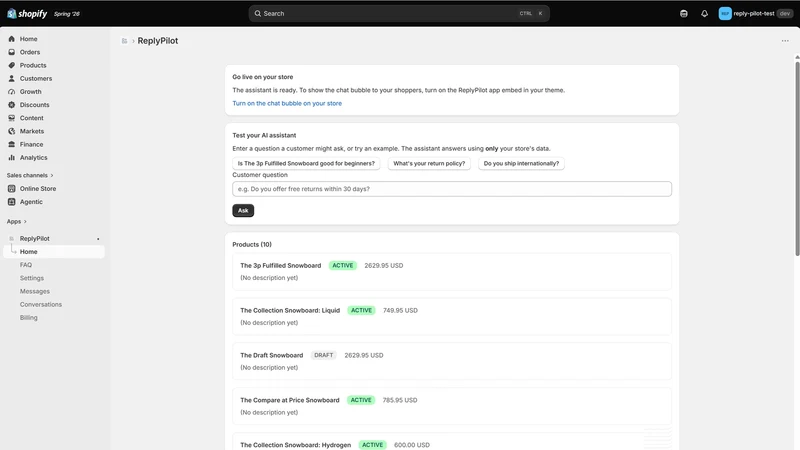
Task: Click the 785.95 USD price
Action: tap(400, 400)
